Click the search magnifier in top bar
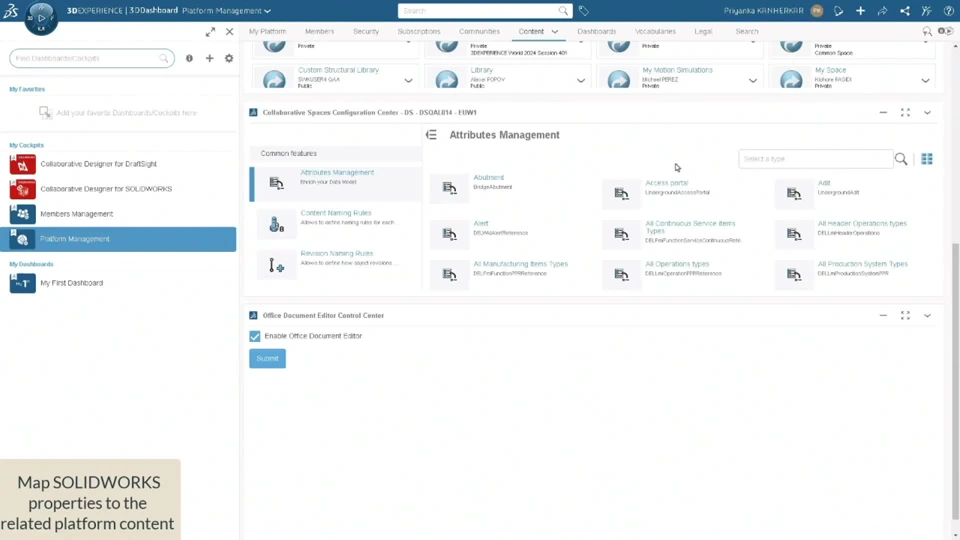Screen dimensions: 960x540 [x=563, y=10]
